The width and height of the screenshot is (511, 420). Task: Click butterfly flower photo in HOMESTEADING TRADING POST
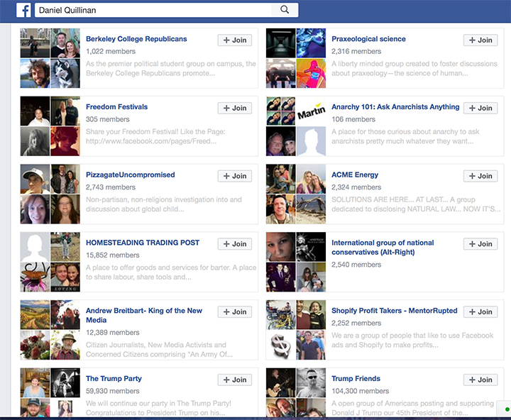(x=35, y=277)
